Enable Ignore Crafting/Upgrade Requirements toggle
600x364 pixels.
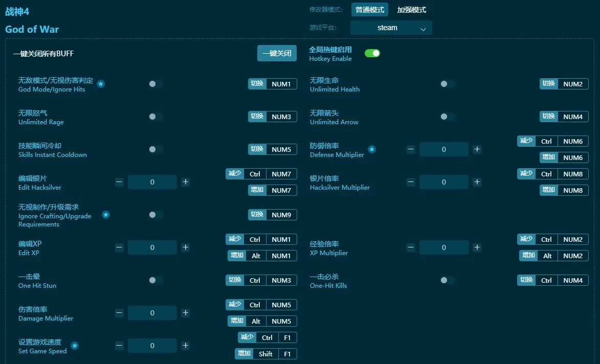click(x=156, y=215)
